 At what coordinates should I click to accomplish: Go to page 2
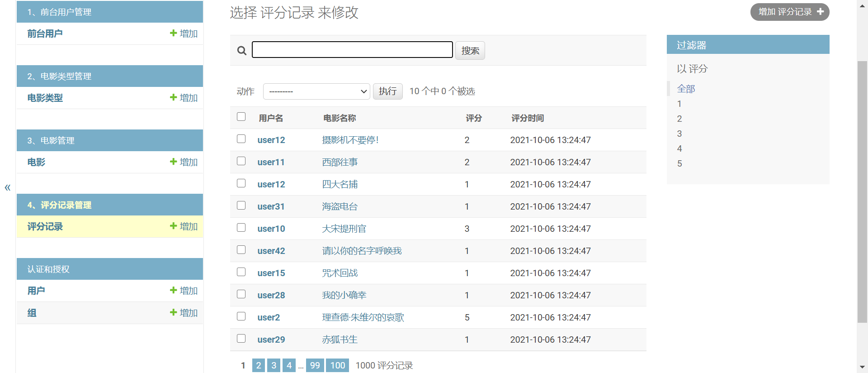259,365
